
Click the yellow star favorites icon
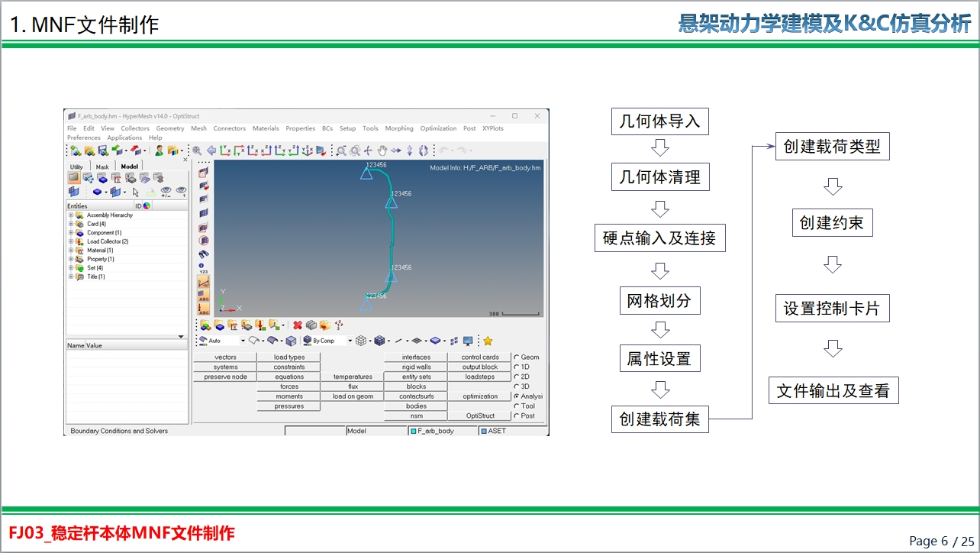coord(488,341)
